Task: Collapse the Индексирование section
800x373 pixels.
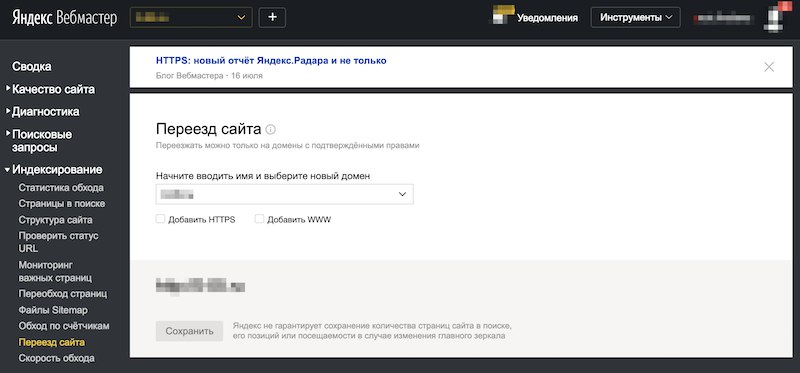Action: click(x=57, y=169)
